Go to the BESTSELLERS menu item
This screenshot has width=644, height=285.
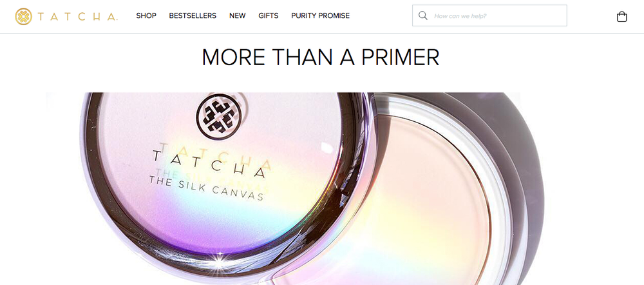(x=193, y=15)
